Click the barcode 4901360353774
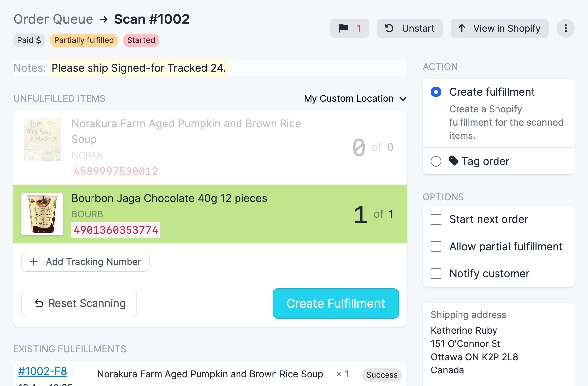 click(x=116, y=230)
